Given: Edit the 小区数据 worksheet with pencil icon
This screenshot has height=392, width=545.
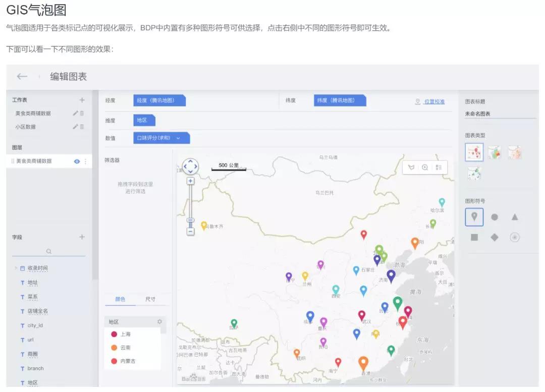Looking at the screenshot, I should point(75,127).
